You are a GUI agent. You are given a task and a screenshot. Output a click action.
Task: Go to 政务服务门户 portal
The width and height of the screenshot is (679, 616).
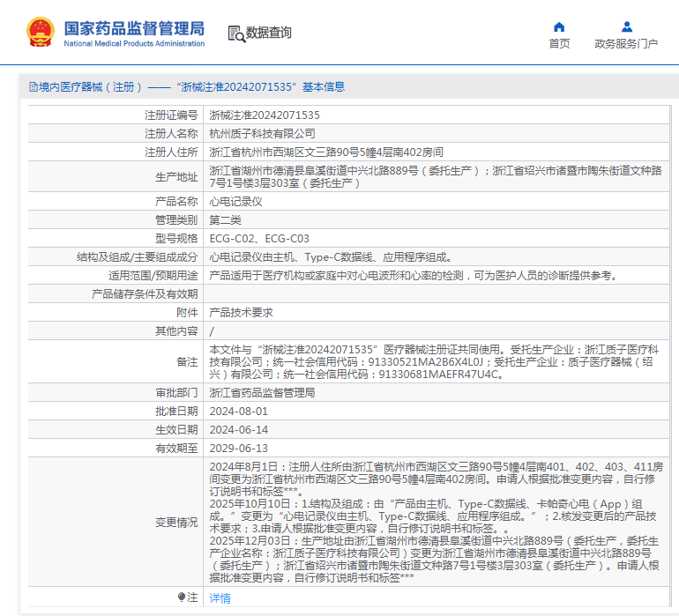(x=626, y=43)
